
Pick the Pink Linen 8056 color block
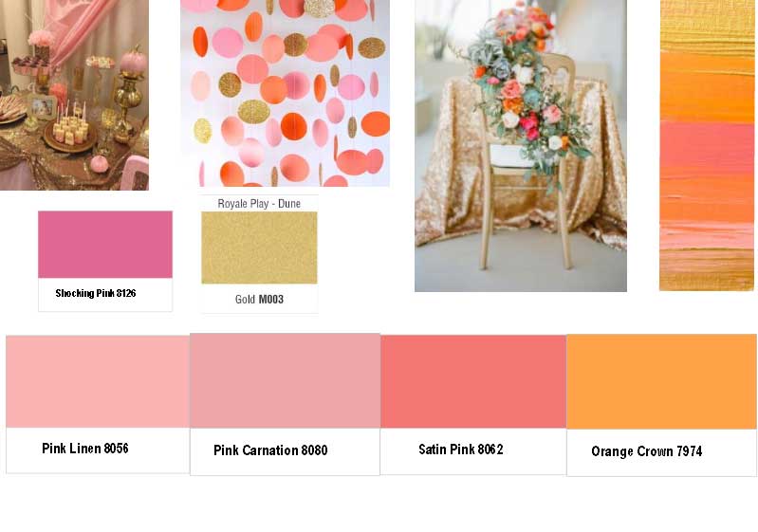pyautogui.click(x=98, y=382)
